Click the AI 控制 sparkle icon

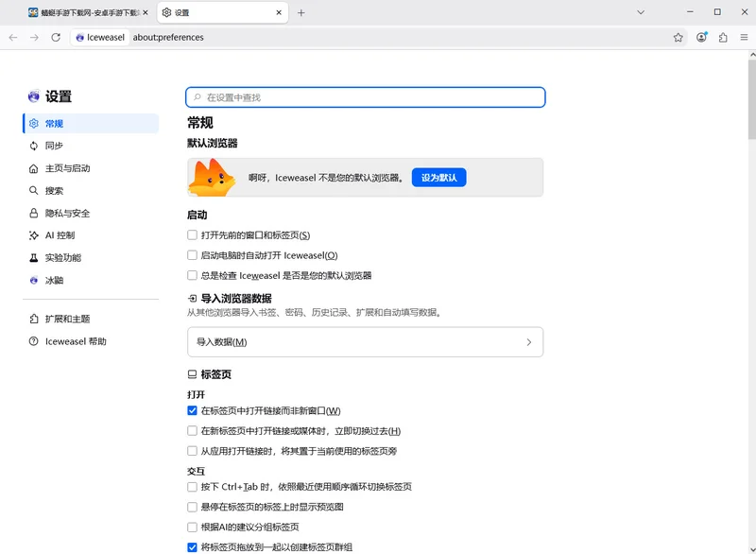pyautogui.click(x=34, y=235)
